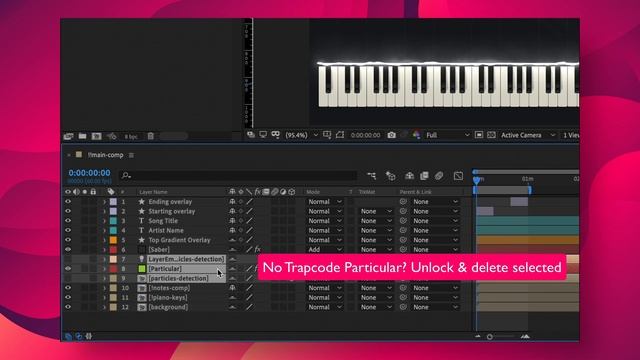Click the snapshot camera icon in viewer

[x=391, y=135]
